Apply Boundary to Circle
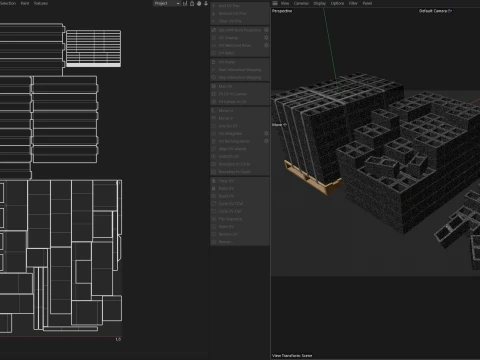Viewport: 480px width, 360px height. pyautogui.click(x=240, y=164)
